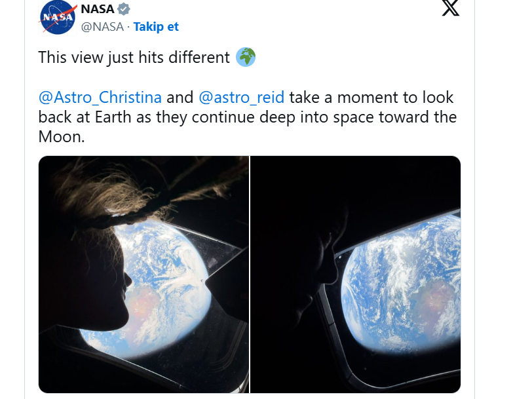Click the 'This view just hits different' text
This screenshot has height=399, width=532.
pyautogui.click(x=134, y=57)
